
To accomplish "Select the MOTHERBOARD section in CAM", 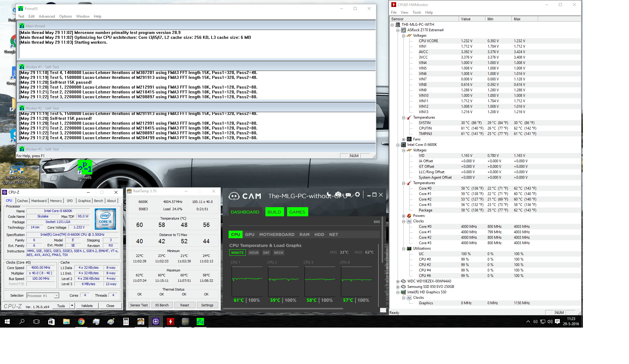I will (x=277, y=234).
